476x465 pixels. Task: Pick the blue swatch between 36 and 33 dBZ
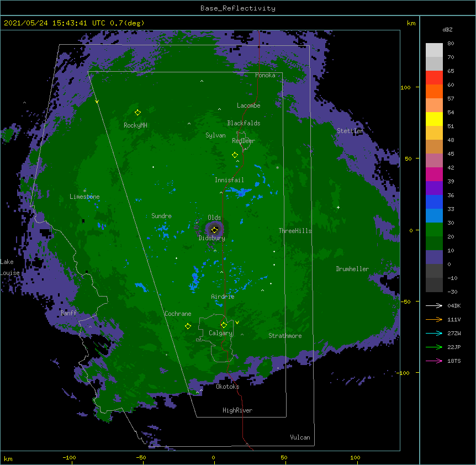tap(434, 202)
